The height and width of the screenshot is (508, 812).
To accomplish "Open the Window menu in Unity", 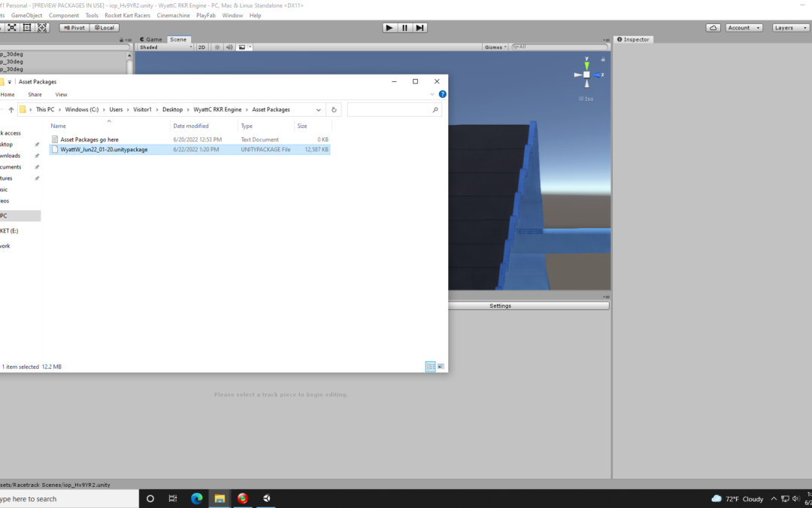I will [x=232, y=16].
